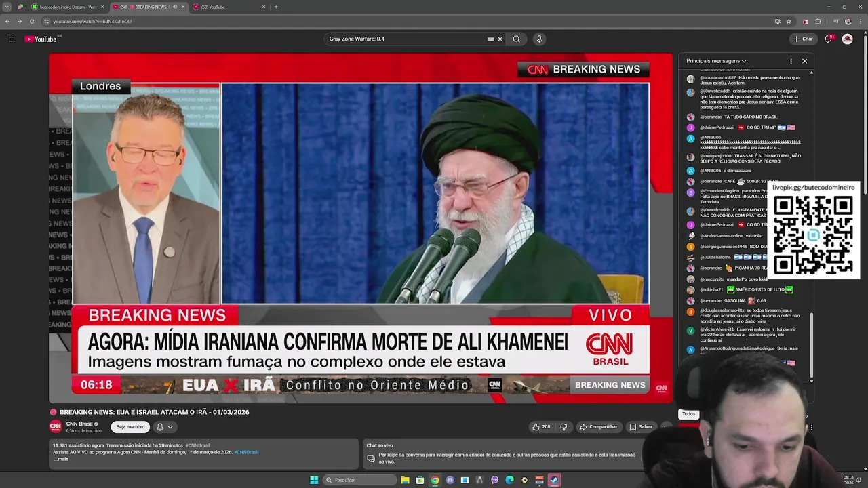Screen dimensions: 868x488
Task: Open the Chrome profile avatar
Action: click(x=848, y=21)
